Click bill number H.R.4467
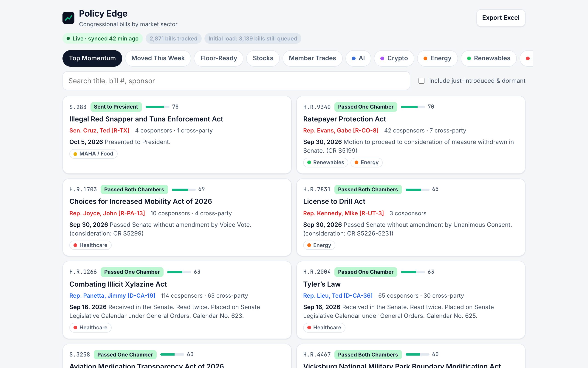Image resolution: width=588 pixels, height=368 pixels. (x=317, y=355)
